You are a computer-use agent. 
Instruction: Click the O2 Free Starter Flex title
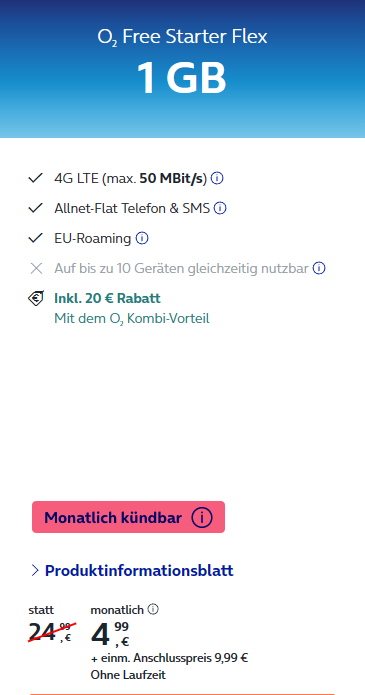click(182, 37)
